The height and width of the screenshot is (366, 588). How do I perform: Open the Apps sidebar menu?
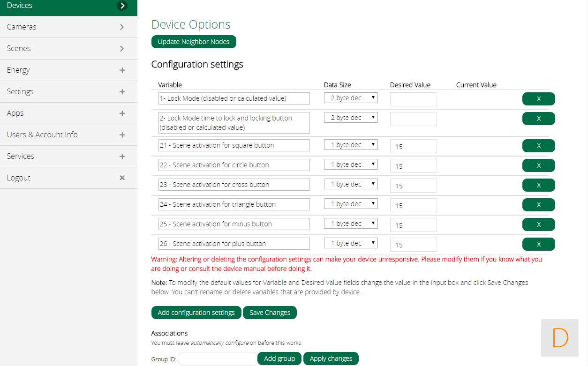point(15,113)
